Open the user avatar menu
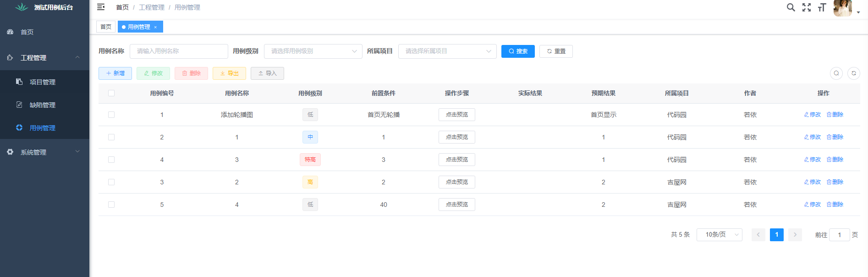This screenshot has height=277, width=868. pyautogui.click(x=842, y=8)
